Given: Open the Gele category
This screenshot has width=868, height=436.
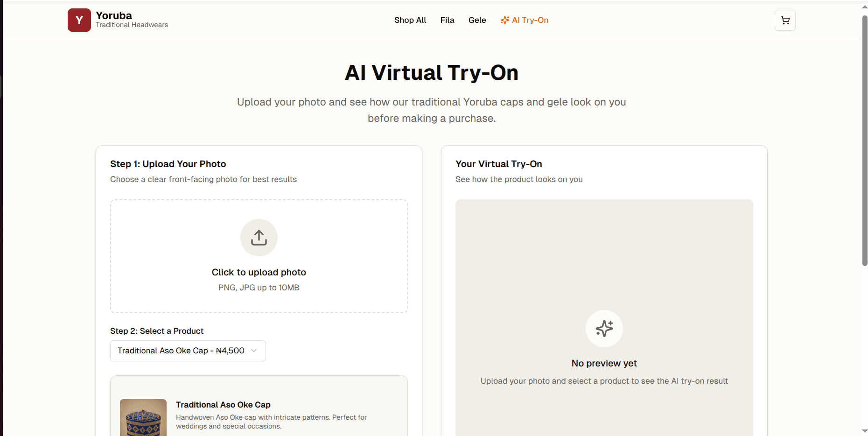Looking at the screenshot, I should pos(477,20).
